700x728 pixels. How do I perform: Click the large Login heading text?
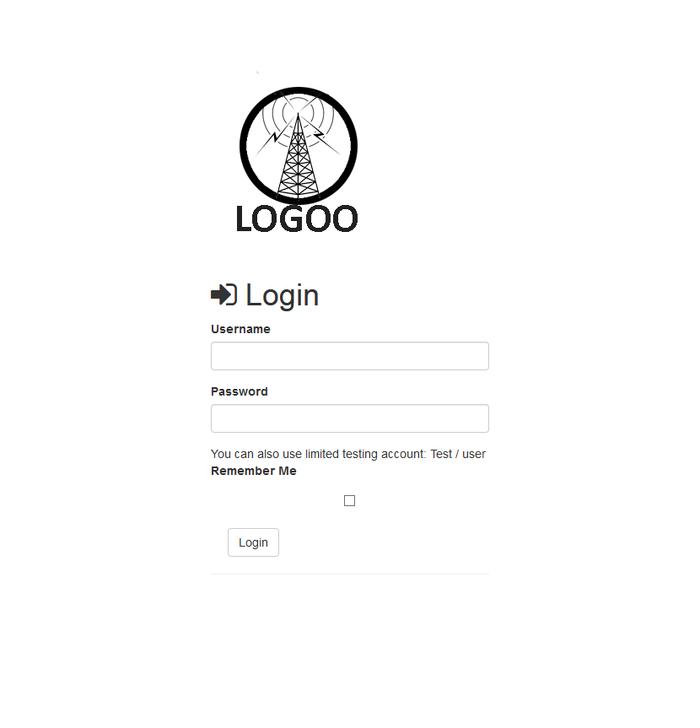[283, 295]
